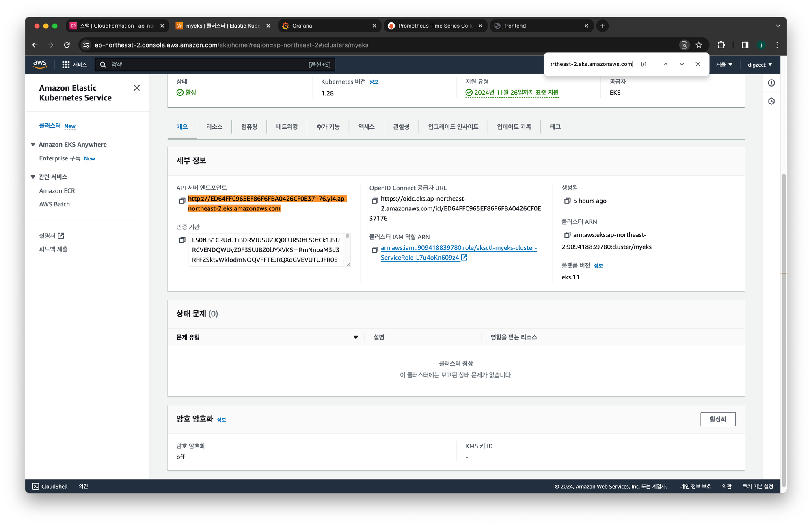Click the AWS console search field
The height and width of the screenshot is (526, 812).
click(x=215, y=65)
